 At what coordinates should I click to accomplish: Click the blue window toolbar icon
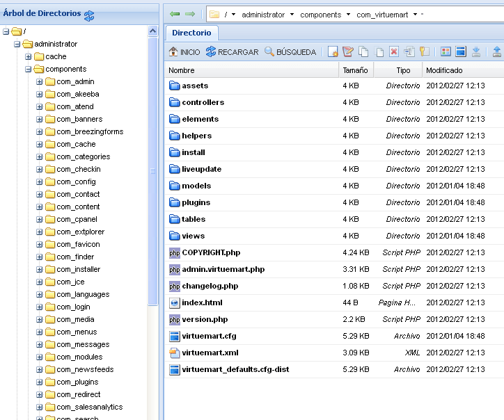click(x=461, y=51)
